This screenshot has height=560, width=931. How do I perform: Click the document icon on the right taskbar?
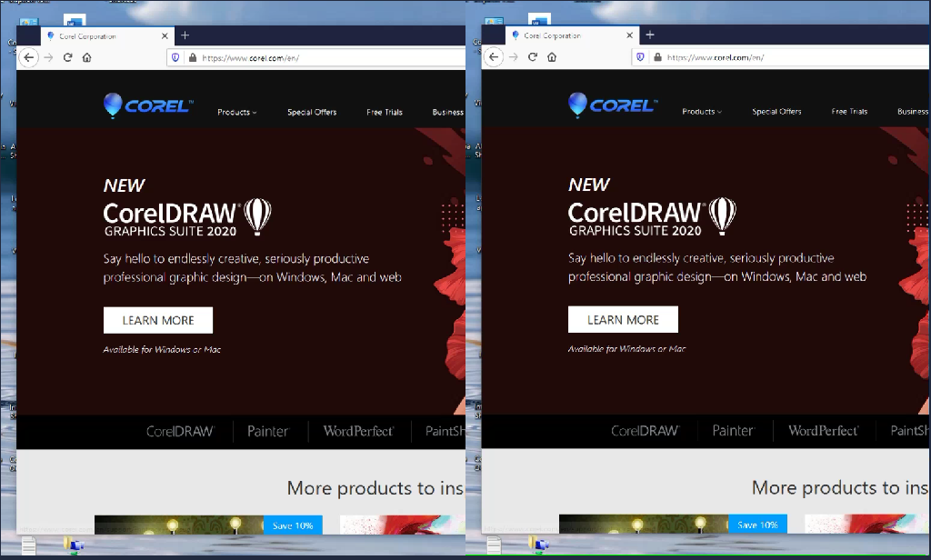click(x=494, y=545)
